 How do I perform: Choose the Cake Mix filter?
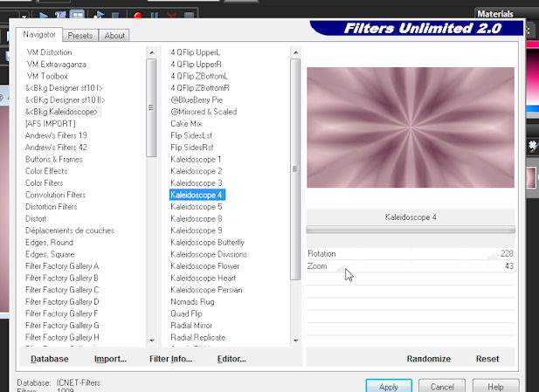tap(186, 123)
